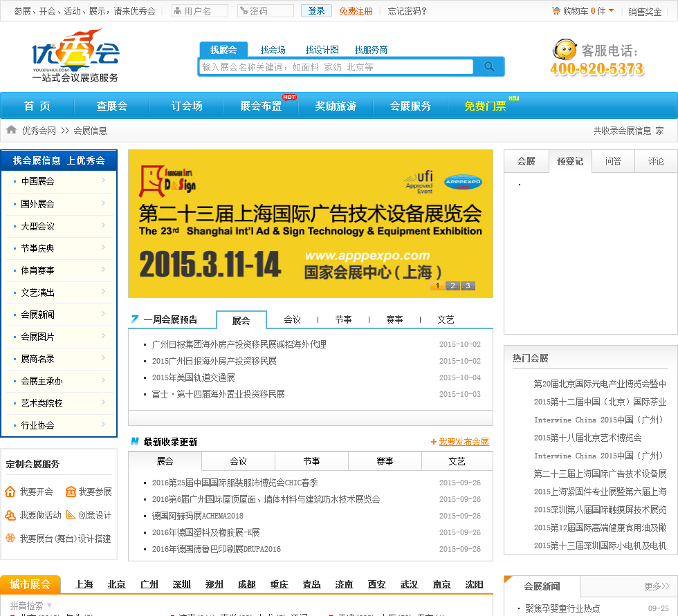Expand 会展新闻 sidebar arrow
The image size is (678, 616).
coord(103,313)
